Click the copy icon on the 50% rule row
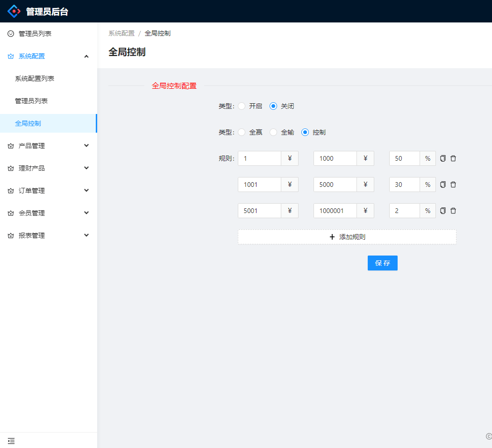Image resolution: width=492 pixels, height=448 pixels. tap(443, 158)
